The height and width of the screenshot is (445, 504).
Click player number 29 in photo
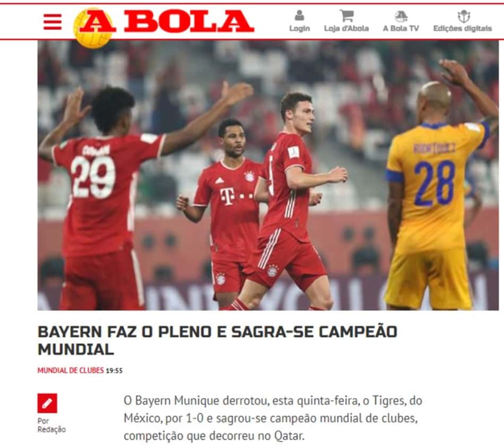93,177
